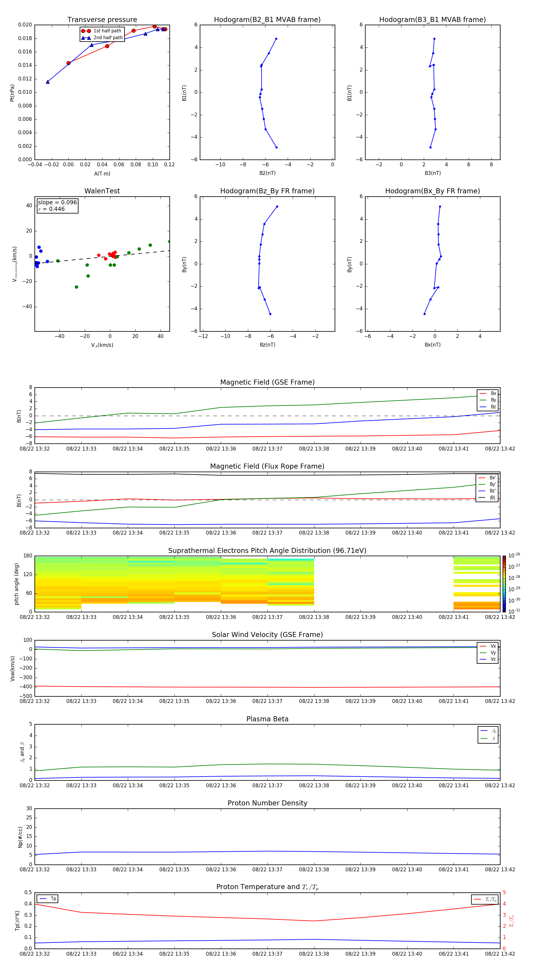Click the "Magnetic Field (Flux Rope Frame)" title
The width and height of the screenshot is (535, 980).
pos(267,466)
